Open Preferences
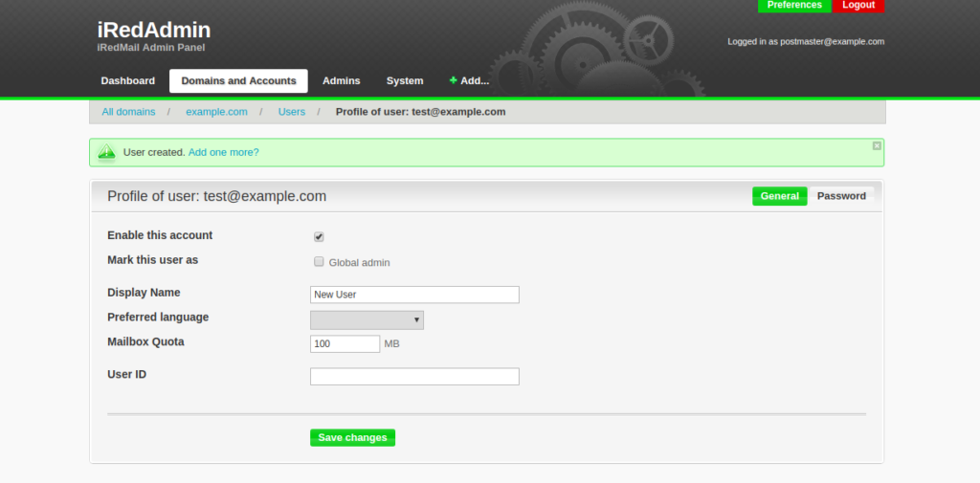980x483 pixels. pyautogui.click(x=794, y=6)
